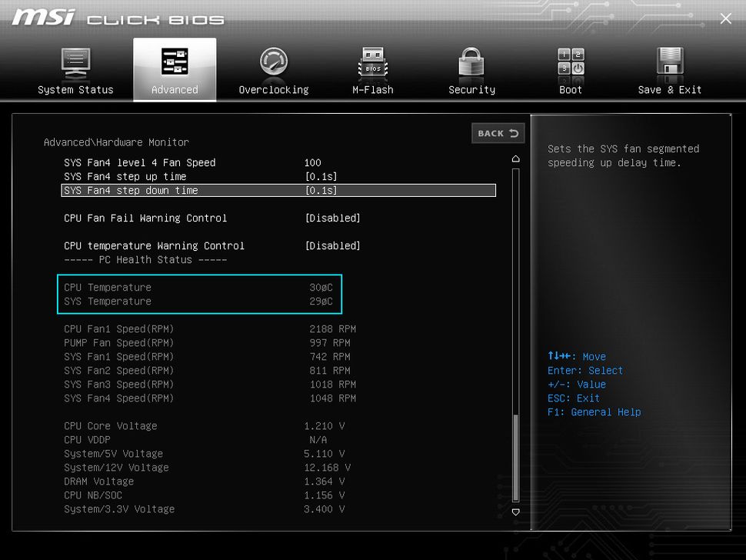Viewport: 746px width, 560px height.
Task: Select the SYS Fan4 step down time row
Action: (x=131, y=191)
